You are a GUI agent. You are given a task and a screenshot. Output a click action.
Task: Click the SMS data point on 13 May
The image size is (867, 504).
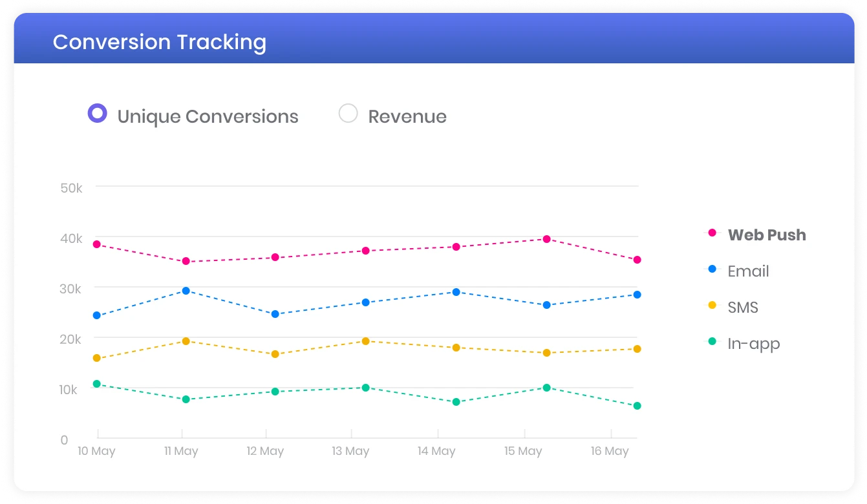point(365,341)
